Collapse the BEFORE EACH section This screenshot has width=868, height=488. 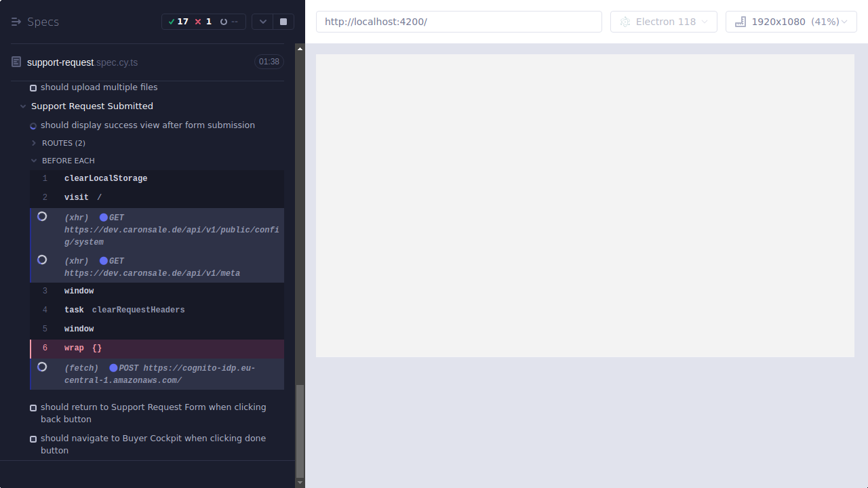tap(34, 160)
